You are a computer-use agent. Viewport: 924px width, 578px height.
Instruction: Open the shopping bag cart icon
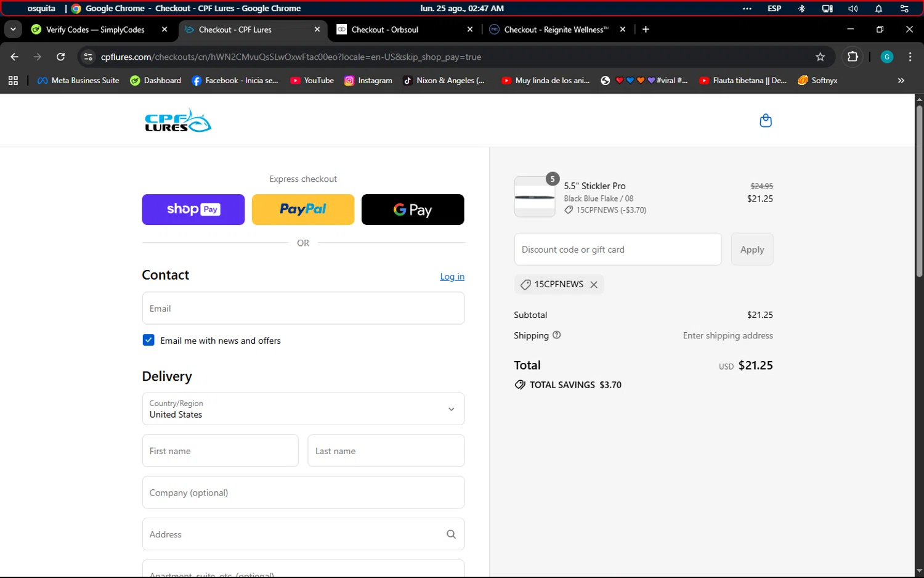(x=766, y=121)
